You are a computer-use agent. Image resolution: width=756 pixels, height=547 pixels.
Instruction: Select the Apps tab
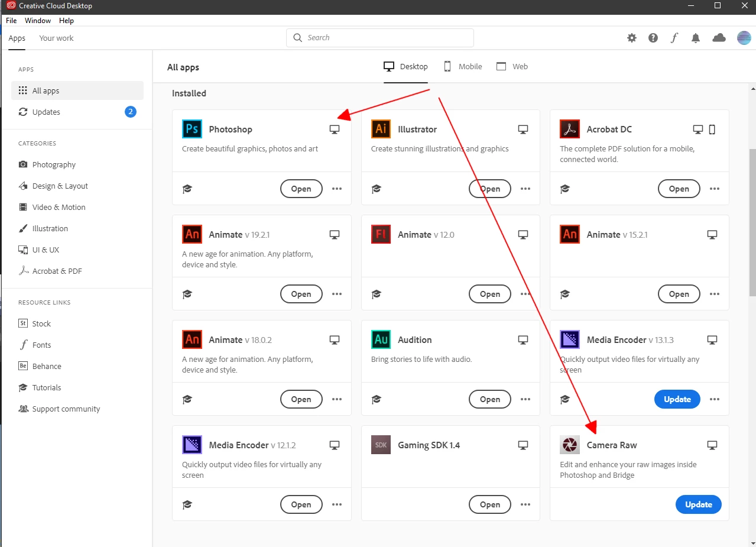click(x=17, y=38)
